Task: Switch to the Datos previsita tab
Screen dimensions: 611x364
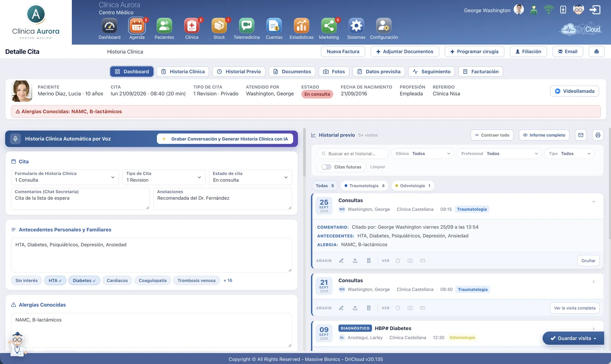Action: point(379,71)
